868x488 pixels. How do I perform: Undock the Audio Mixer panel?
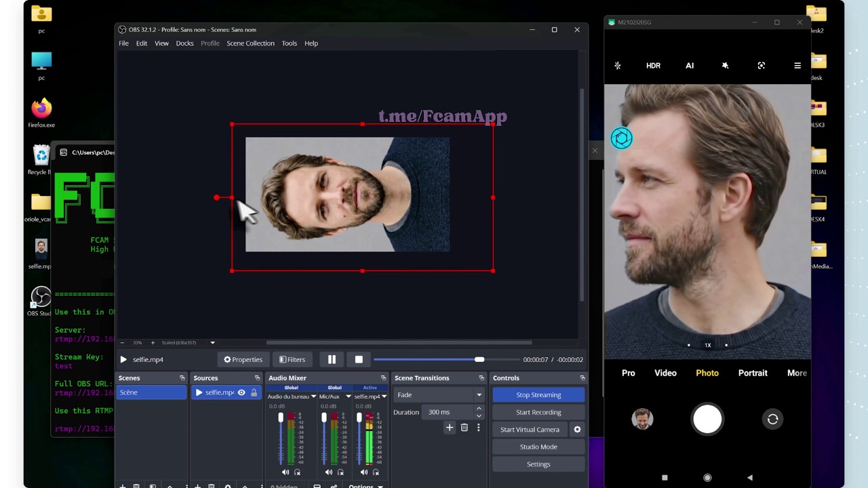[x=383, y=378]
